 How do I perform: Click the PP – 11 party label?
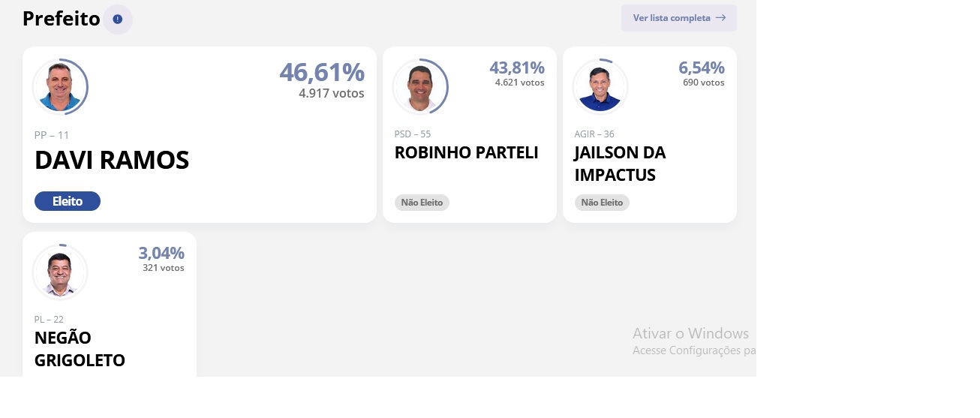tap(52, 135)
